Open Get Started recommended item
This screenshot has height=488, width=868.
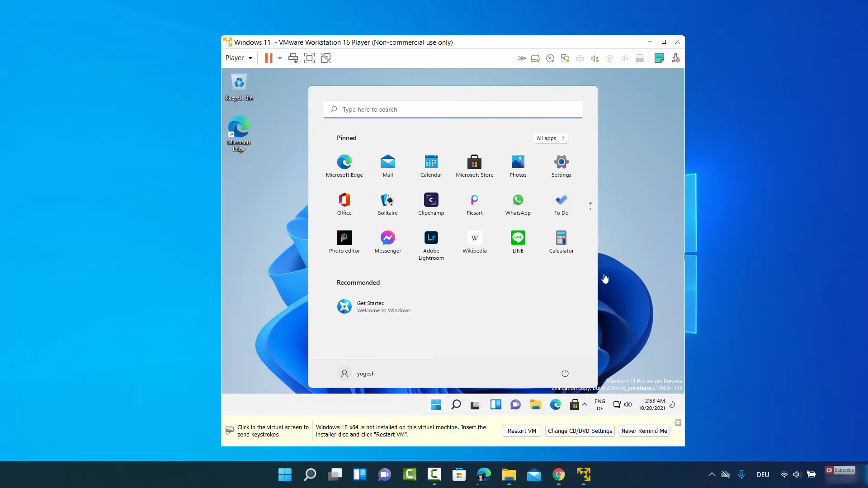pos(373,306)
